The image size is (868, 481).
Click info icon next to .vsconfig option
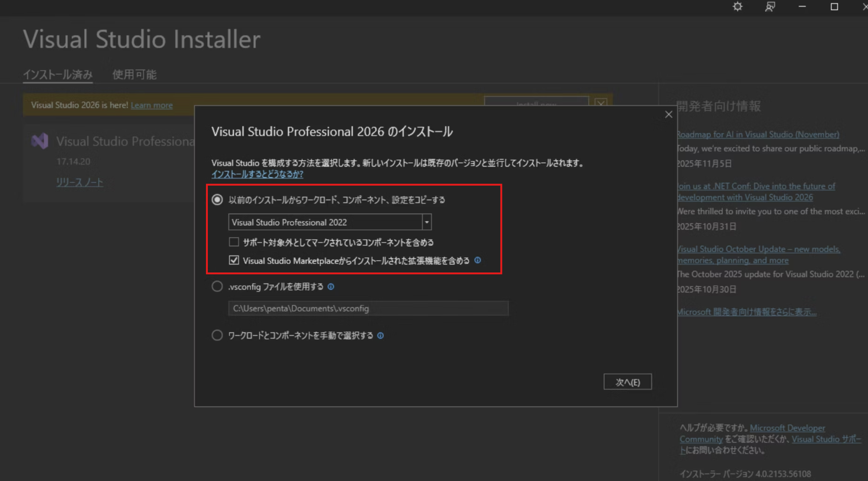pyautogui.click(x=331, y=286)
